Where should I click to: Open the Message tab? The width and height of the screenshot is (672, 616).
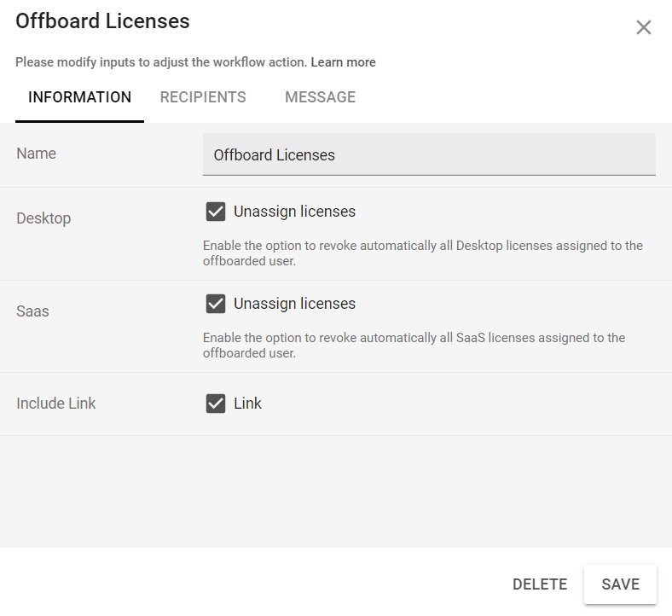point(320,97)
